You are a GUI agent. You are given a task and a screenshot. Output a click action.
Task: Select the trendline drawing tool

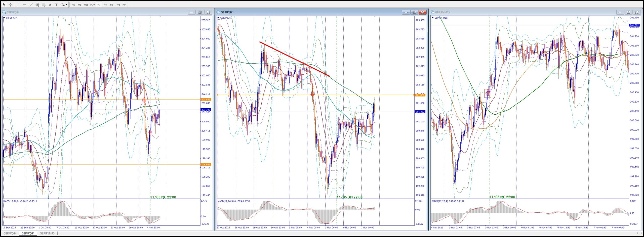tap(31, 5)
